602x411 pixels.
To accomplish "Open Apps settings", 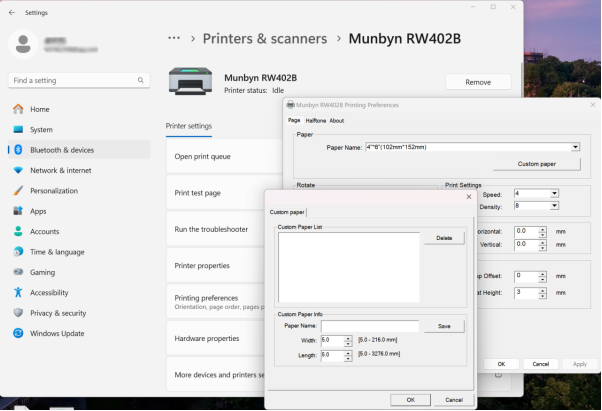I will tap(79, 211).
